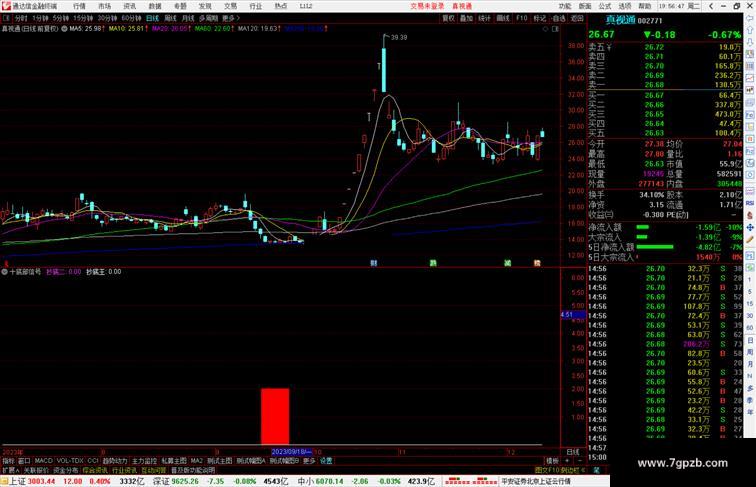Switch to 分时 chart period
This screenshot has width=756, height=487.
21,18
